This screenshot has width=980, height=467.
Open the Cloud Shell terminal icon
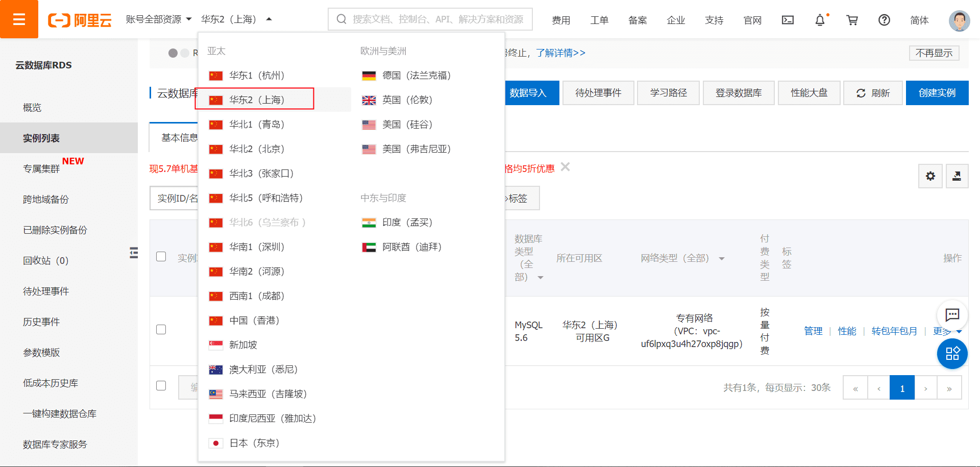(x=788, y=20)
